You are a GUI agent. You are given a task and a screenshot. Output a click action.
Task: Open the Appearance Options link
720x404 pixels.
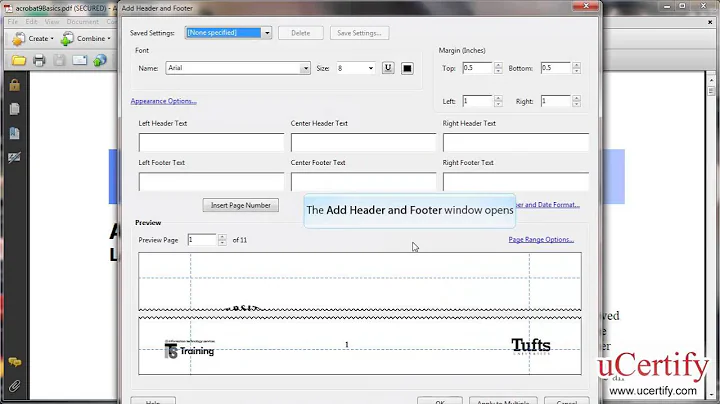163,101
